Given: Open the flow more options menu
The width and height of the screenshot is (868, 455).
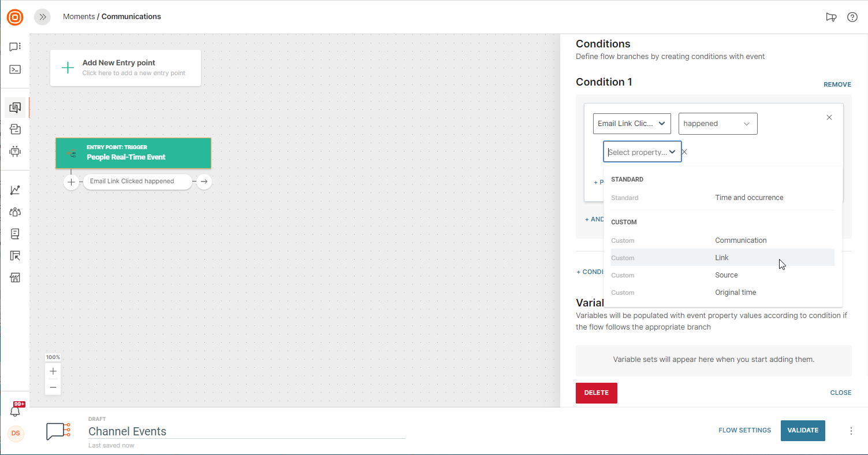Looking at the screenshot, I should 851,431.
